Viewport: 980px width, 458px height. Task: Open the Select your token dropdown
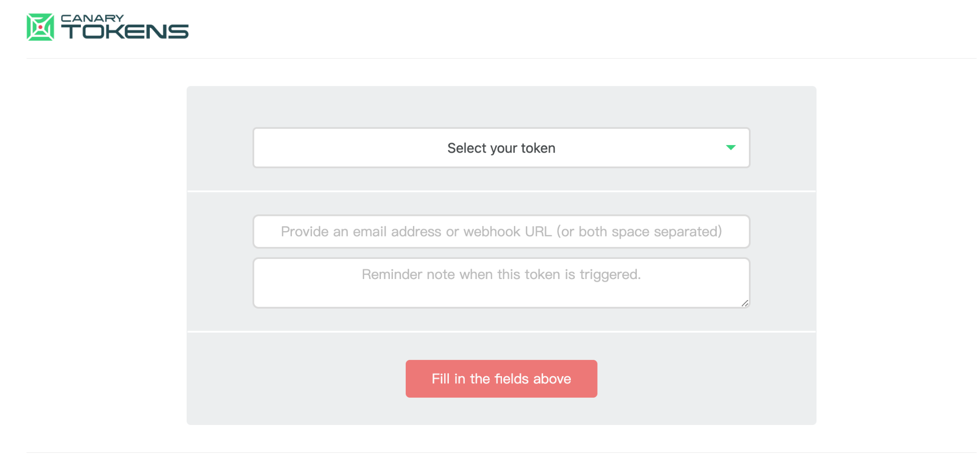[501, 148]
